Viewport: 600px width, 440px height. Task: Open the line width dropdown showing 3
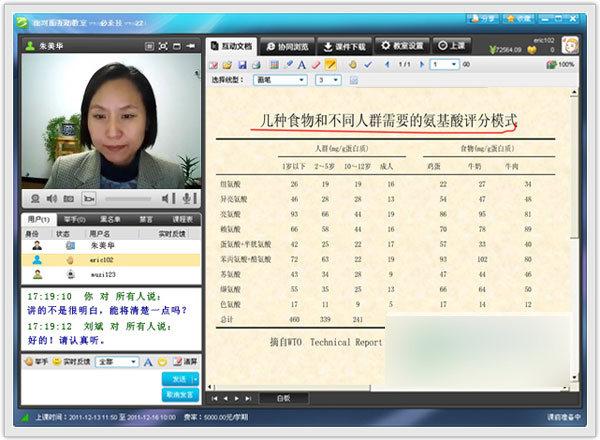pyautogui.click(x=328, y=80)
